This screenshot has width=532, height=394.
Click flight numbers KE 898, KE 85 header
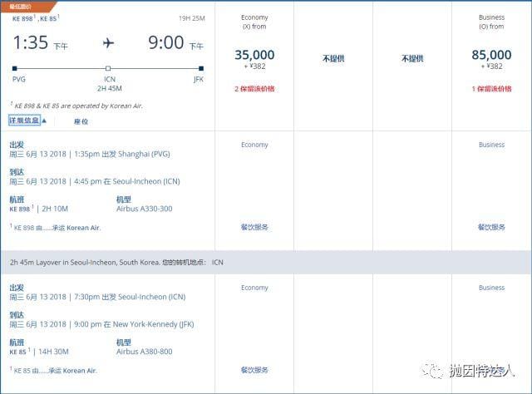36,18
